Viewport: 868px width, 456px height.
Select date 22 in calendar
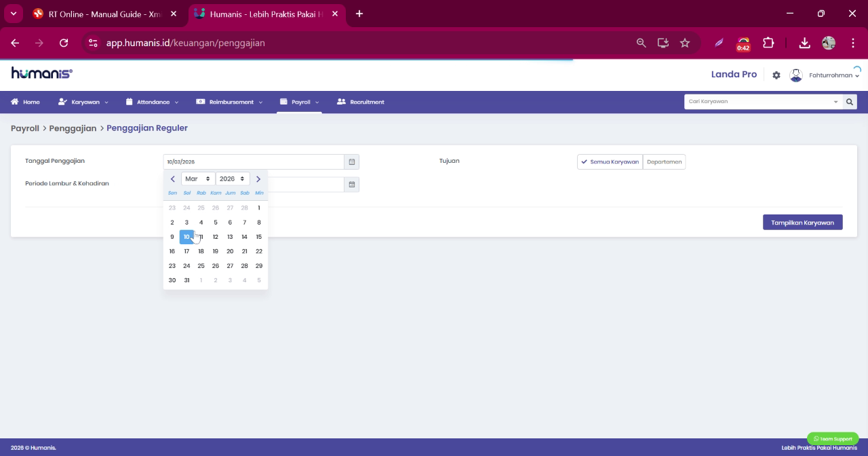(258, 251)
